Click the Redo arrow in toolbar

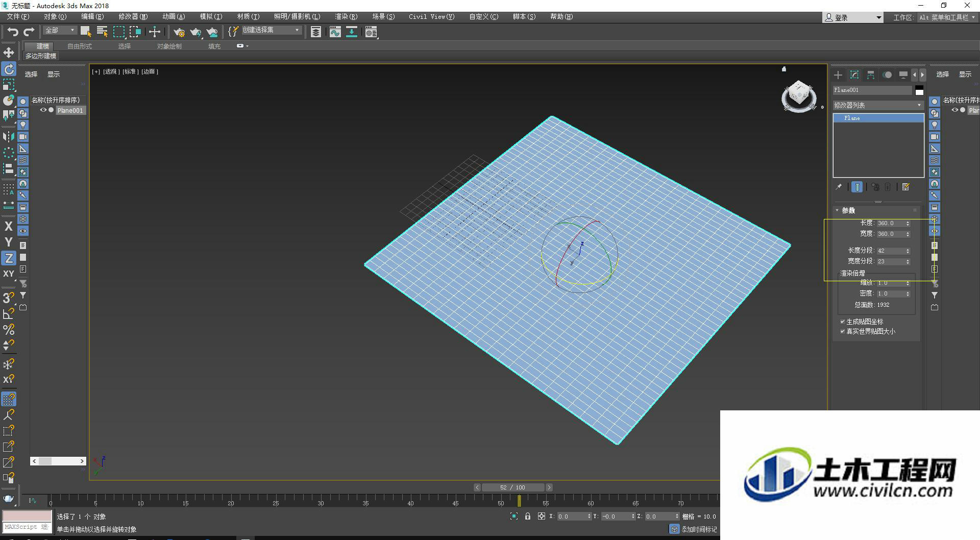[x=29, y=32]
